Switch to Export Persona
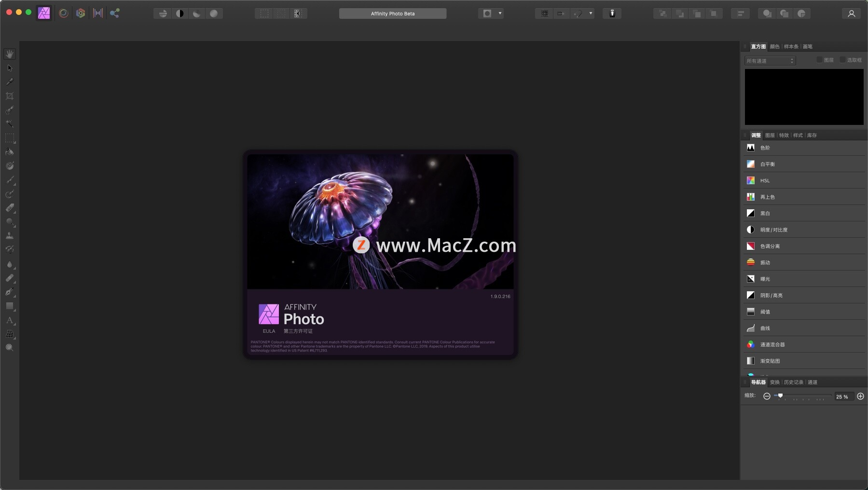This screenshot has height=490, width=868. tap(115, 13)
